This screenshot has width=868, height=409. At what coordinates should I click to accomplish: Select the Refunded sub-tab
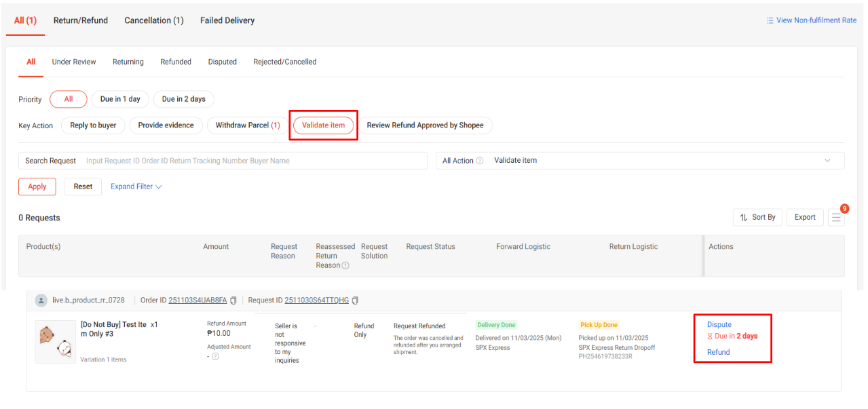coord(176,62)
